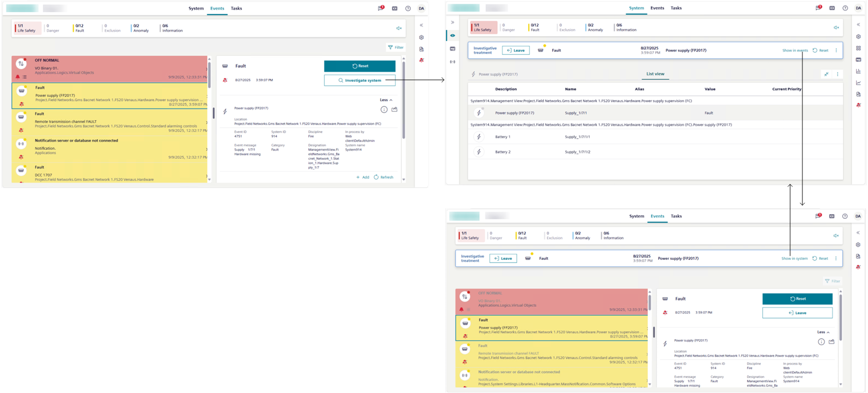Viewport: 868px width, 393px height.
Task: Select the Battery 2 row icon
Action: pos(478,152)
